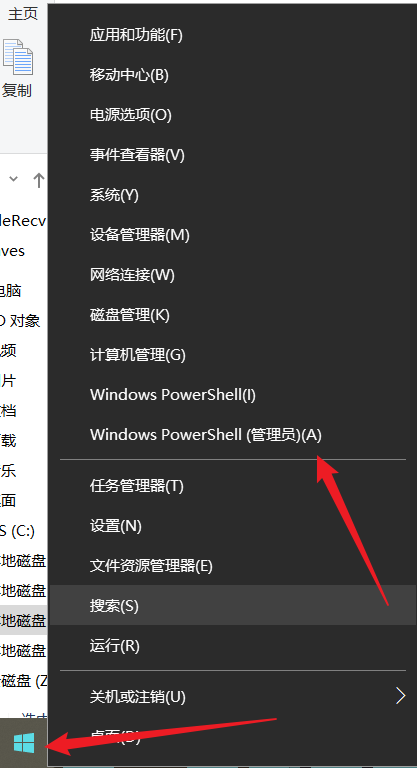Open 设备管理器(M)

coord(233,235)
